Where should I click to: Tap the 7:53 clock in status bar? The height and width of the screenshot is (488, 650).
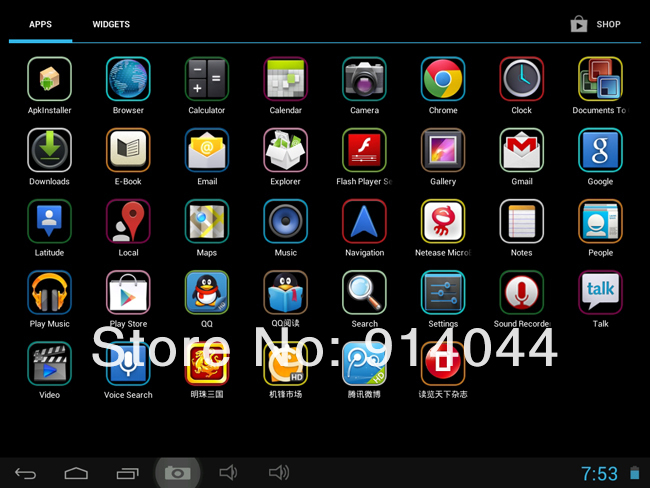pyautogui.click(x=599, y=473)
